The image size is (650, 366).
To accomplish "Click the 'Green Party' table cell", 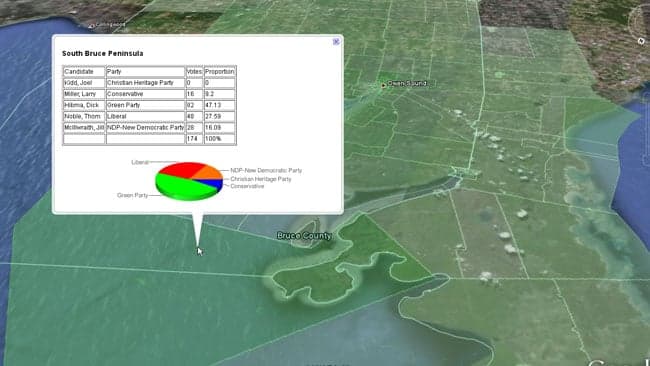I will [146, 105].
